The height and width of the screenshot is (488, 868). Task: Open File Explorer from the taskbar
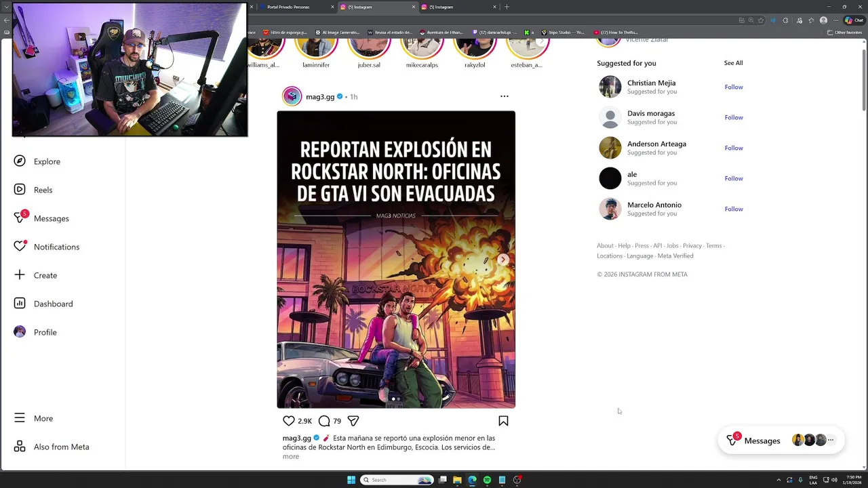[x=457, y=480]
